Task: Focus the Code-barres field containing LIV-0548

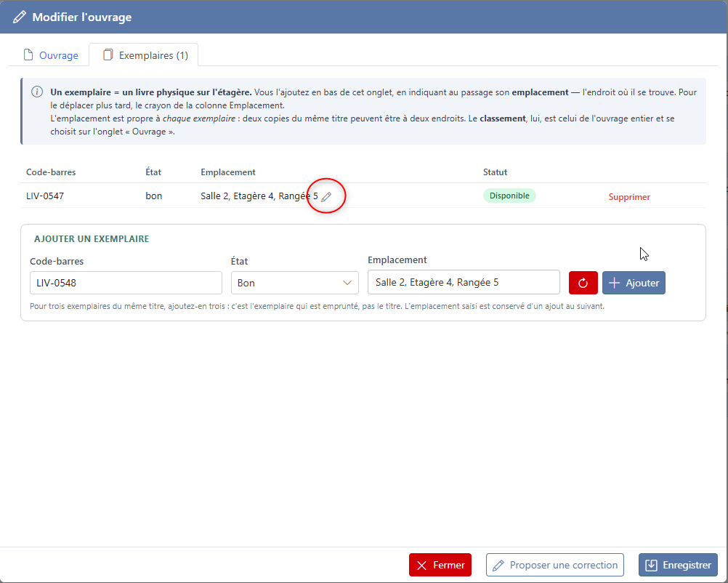Action: (x=126, y=283)
